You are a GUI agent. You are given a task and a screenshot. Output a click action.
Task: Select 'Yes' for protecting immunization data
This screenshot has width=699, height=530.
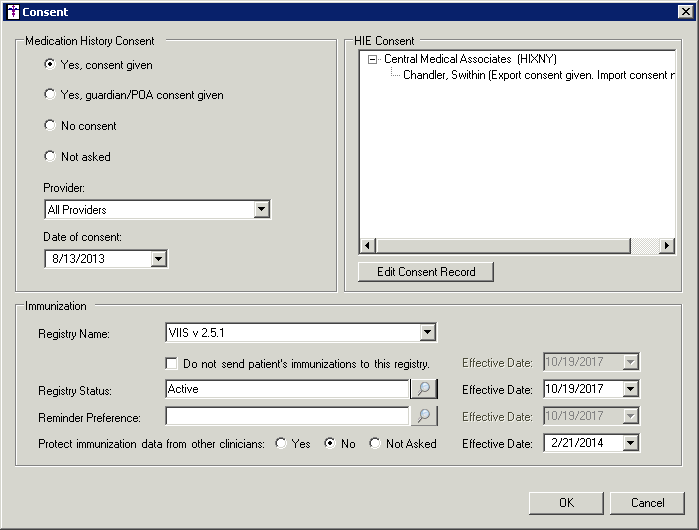click(281, 443)
